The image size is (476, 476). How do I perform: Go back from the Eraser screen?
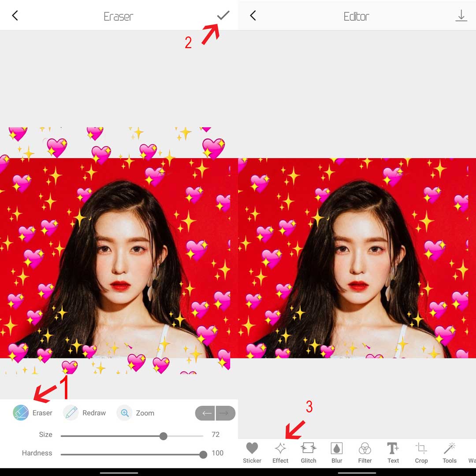click(x=15, y=15)
